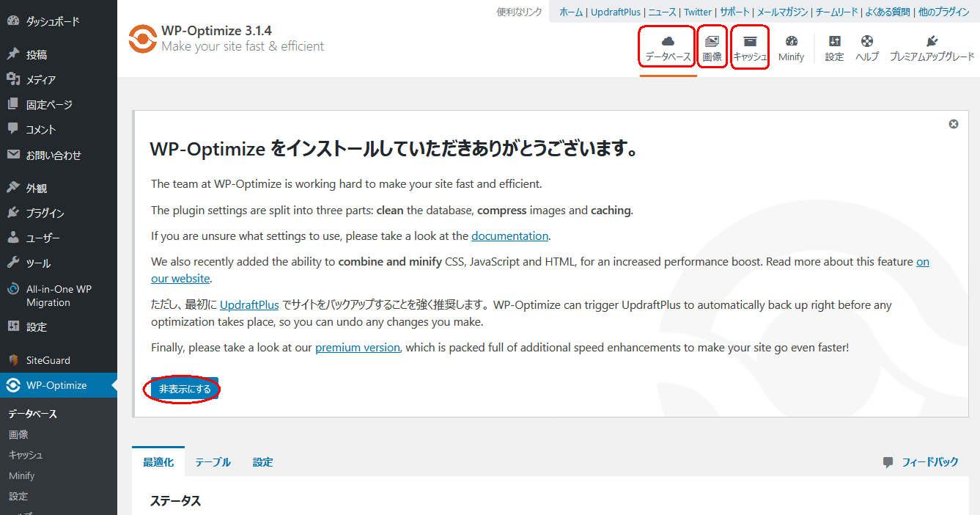Click UpdraftPlus in the top links bar

(616, 12)
